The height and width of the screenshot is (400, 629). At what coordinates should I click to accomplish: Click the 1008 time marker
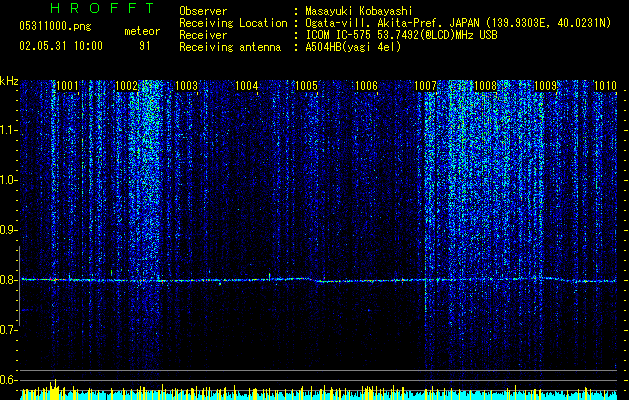pyautogui.click(x=485, y=86)
